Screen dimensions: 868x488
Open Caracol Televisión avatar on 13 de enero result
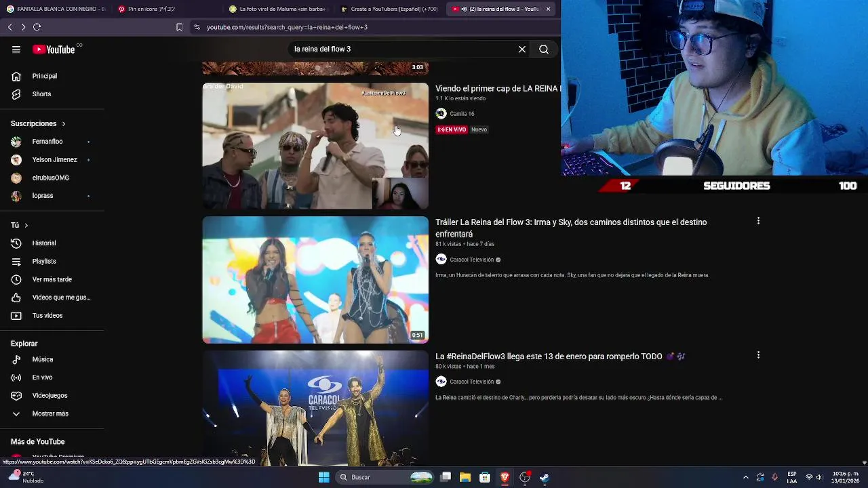point(441,382)
